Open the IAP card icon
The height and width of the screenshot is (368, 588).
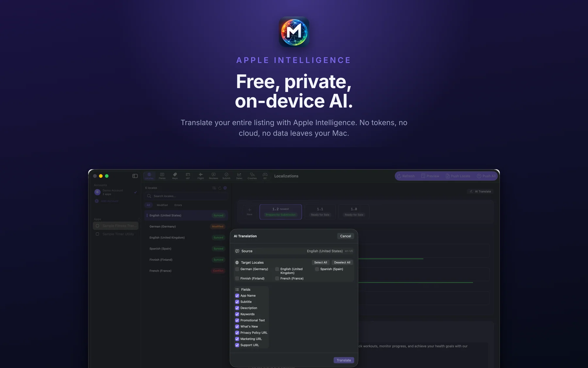188,176
